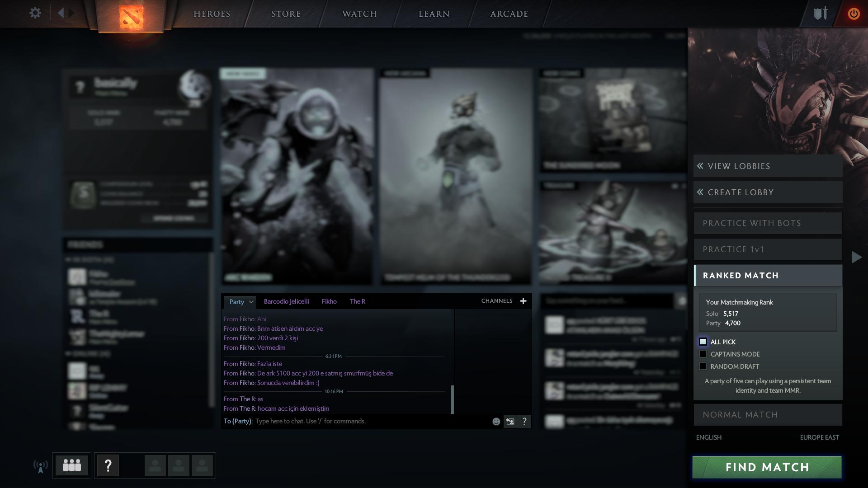Open the party members icon

pos(72,465)
